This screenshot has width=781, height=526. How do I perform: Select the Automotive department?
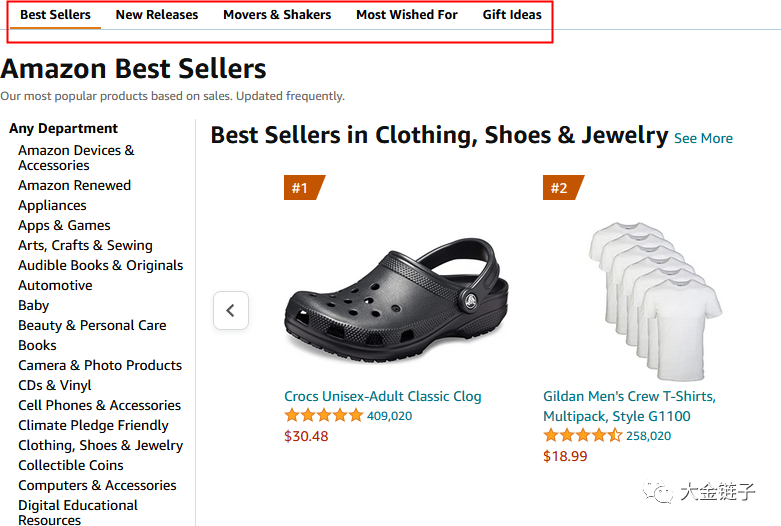55,285
